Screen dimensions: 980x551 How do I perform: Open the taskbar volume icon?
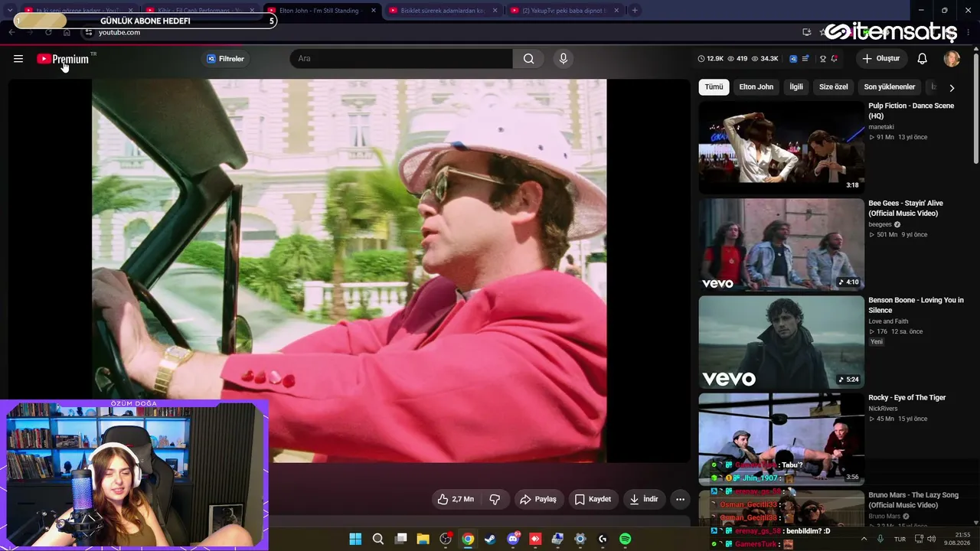[x=932, y=539]
